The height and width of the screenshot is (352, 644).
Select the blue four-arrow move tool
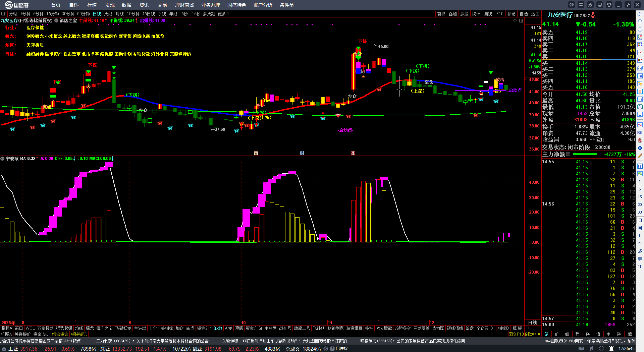click(640, 148)
